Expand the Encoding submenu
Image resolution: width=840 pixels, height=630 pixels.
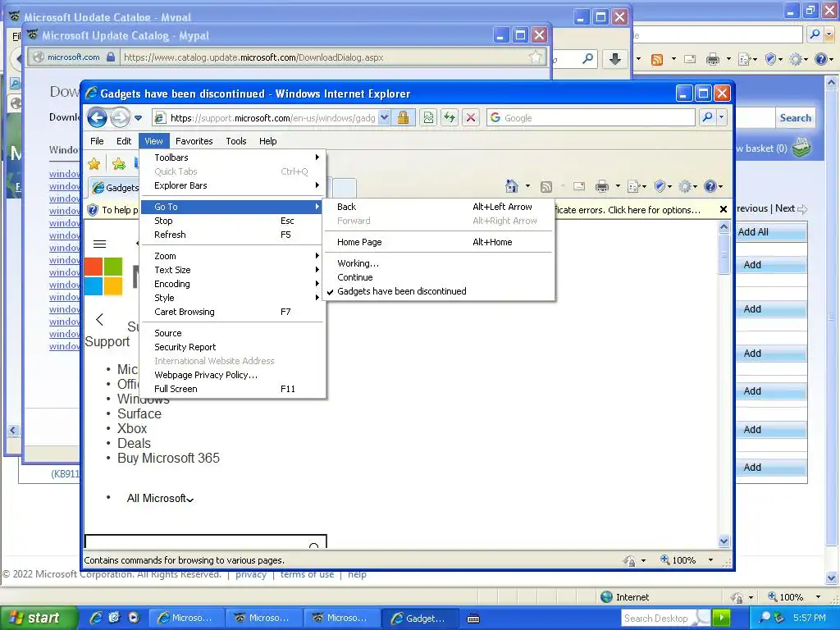tap(232, 284)
